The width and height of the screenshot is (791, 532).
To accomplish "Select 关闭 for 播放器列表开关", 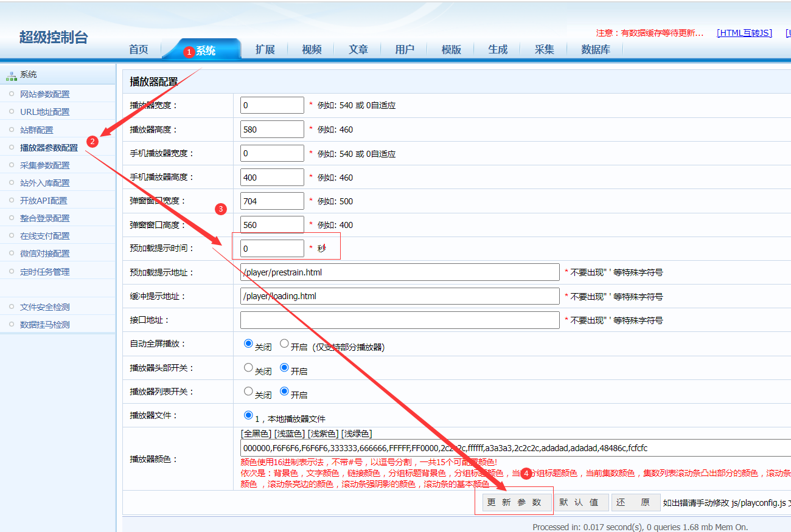I will point(248,392).
